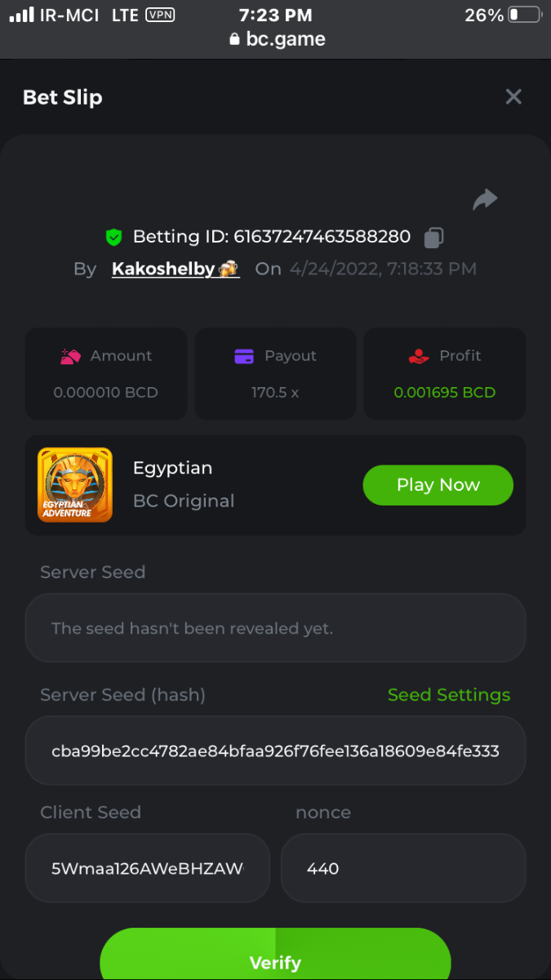Select the Server Seed hash field
Viewport: 551px width, 980px height.
point(275,751)
